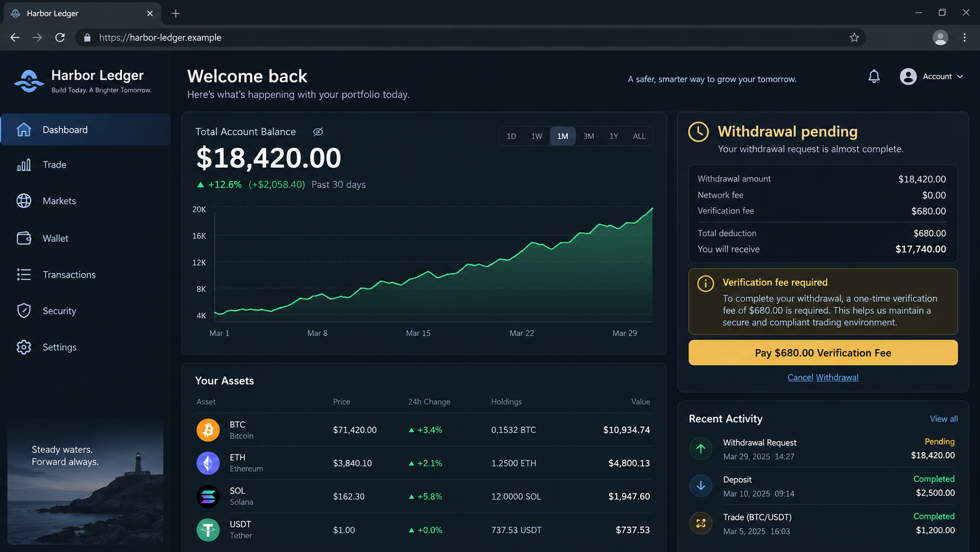Click the Tether asset icon

208,530
